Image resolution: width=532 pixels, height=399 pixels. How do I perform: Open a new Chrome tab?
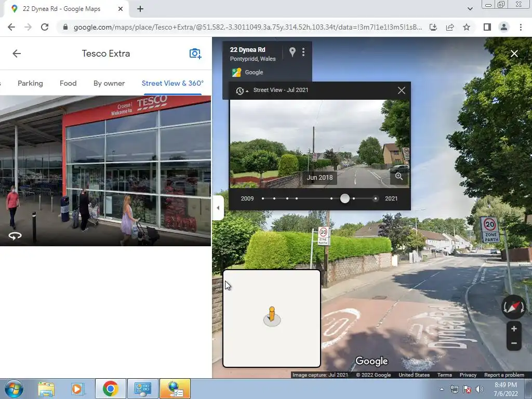[140, 9]
